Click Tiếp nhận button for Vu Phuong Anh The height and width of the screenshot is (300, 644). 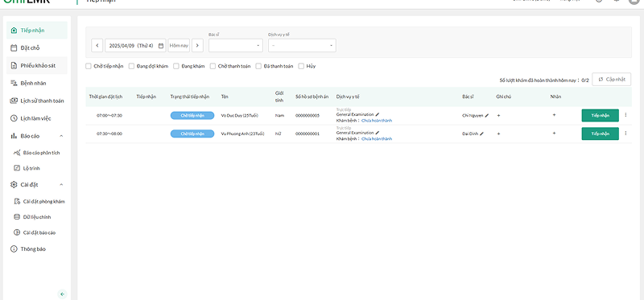tap(600, 134)
